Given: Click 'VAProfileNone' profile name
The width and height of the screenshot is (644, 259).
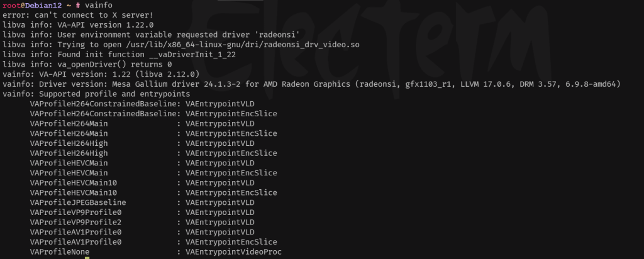Looking at the screenshot, I should pos(59,251).
